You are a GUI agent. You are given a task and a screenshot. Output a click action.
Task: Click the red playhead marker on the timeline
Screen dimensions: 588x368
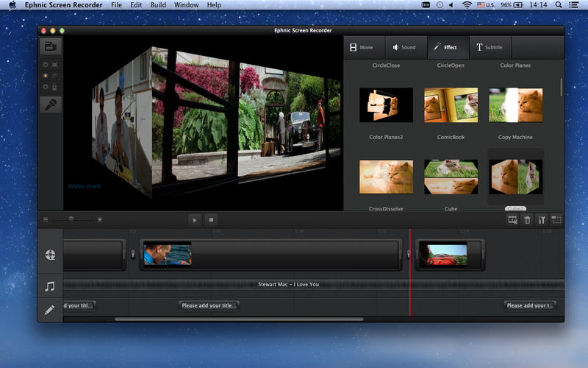tap(410, 272)
